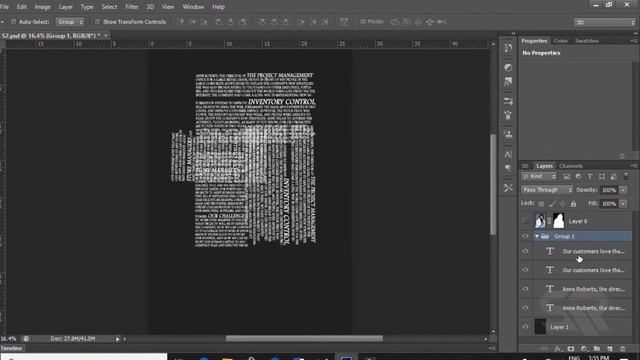Open the status bar info arrow
This screenshot has height=360, width=640.
click(118, 339)
